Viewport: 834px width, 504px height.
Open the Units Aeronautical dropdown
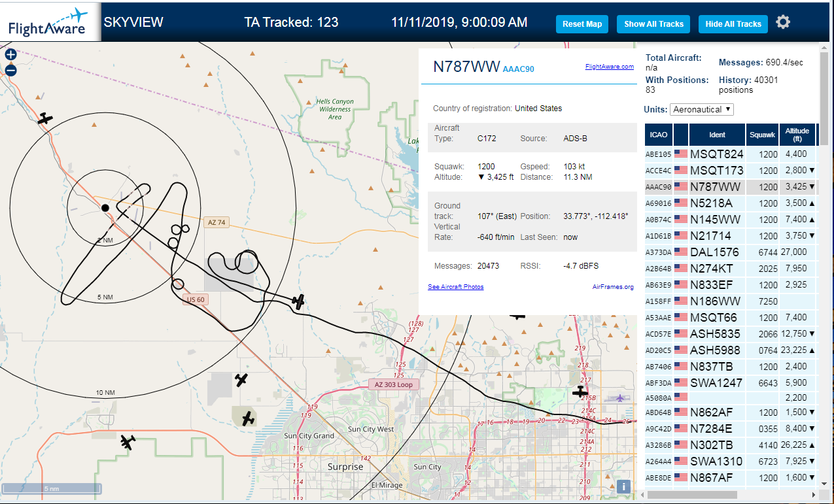[x=702, y=109]
